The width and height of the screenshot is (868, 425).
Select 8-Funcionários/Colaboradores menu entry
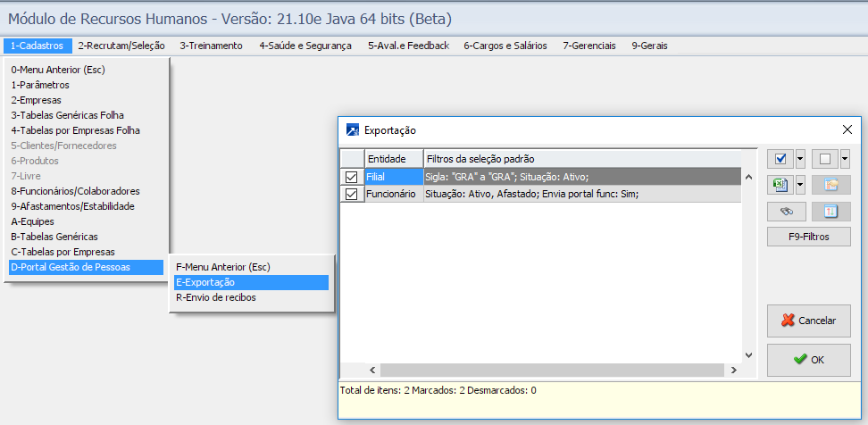[x=86, y=191]
